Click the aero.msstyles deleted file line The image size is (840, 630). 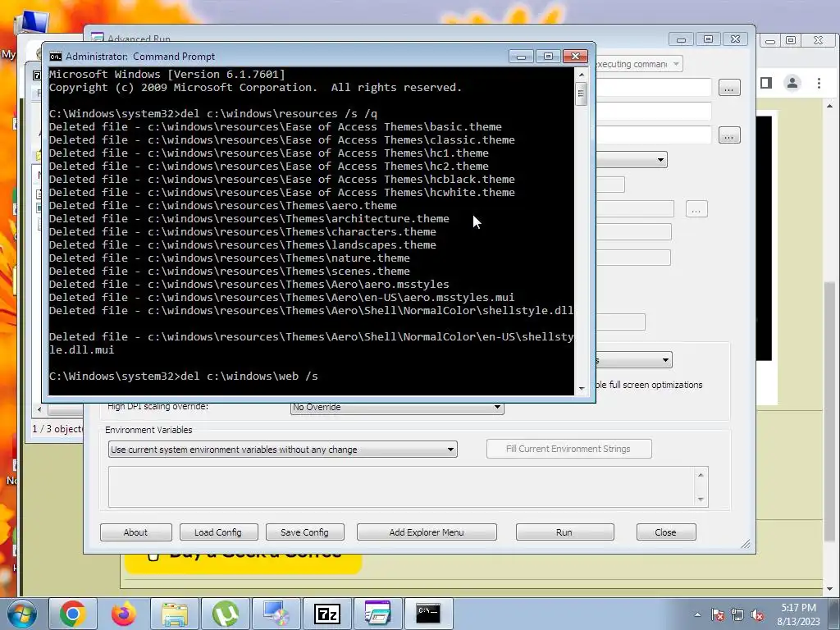pos(249,285)
